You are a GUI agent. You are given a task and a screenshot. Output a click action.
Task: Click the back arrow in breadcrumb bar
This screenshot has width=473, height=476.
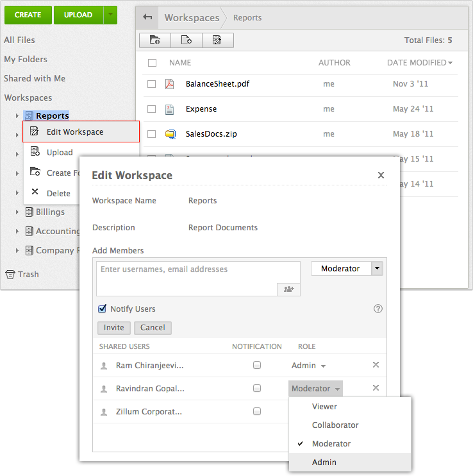coord(147,17)
